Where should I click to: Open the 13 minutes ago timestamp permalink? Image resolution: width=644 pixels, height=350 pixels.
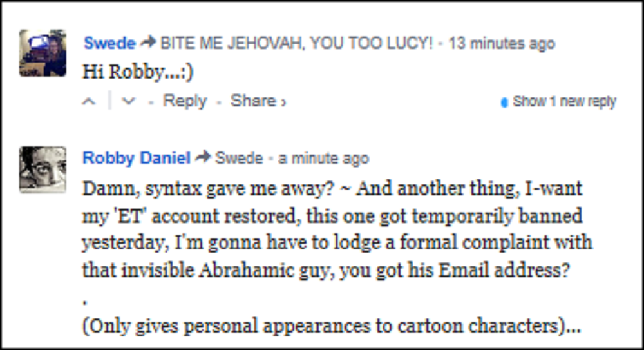[x=501, y=44]
